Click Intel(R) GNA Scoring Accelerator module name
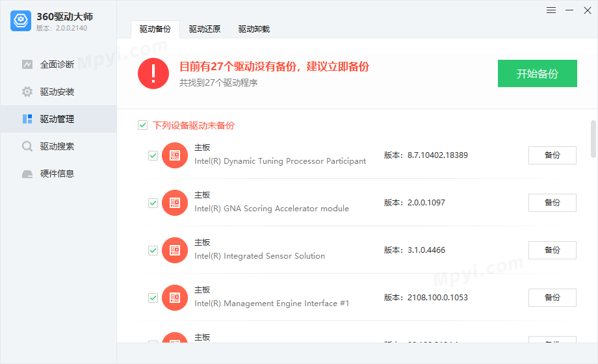This screenshot has height=364, width=598. coord(272,209)
